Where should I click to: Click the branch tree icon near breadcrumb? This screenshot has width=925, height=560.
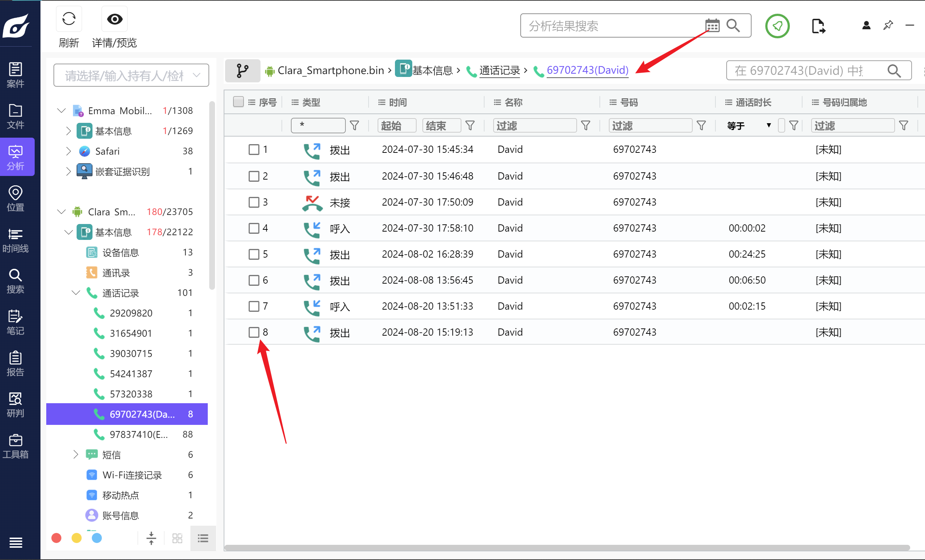click(x=242, y=70)
